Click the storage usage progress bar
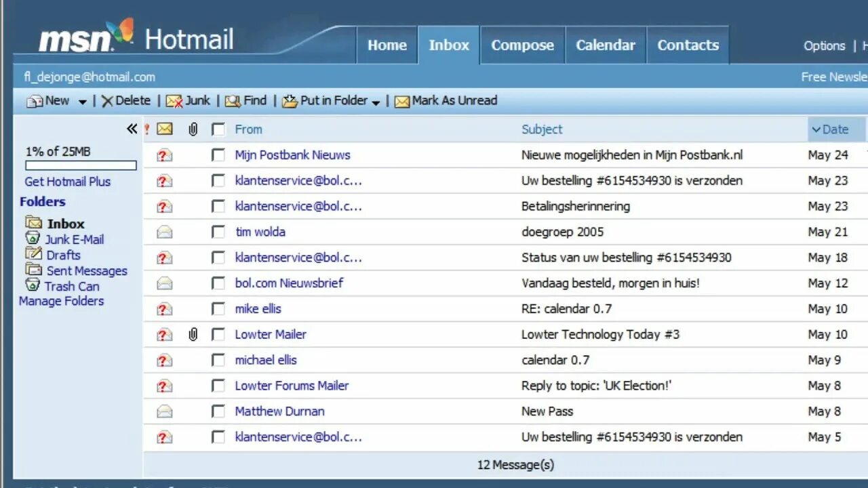868x488 pixels. [x=81, y=165]
